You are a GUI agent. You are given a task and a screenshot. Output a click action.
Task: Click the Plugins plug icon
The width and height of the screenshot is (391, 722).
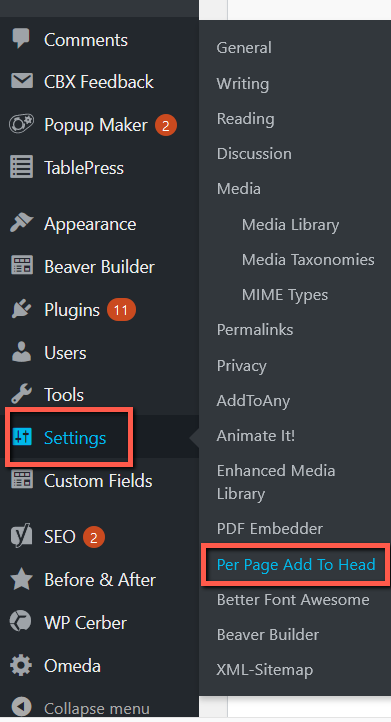click(21, 309)
